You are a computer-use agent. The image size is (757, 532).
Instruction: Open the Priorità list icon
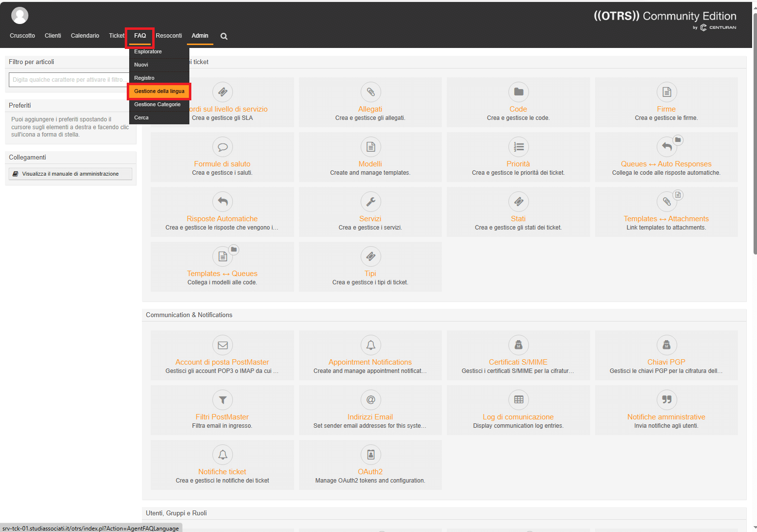click(x=518, y=147)
